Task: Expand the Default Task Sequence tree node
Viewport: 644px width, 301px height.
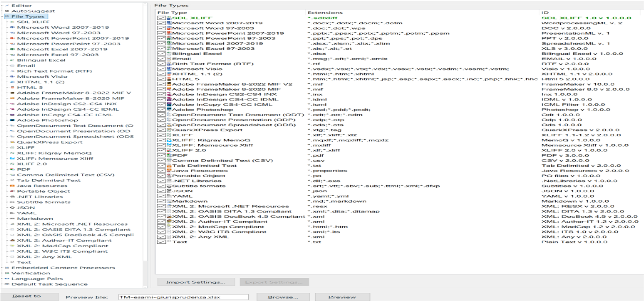Action: (x=2, y=284)
